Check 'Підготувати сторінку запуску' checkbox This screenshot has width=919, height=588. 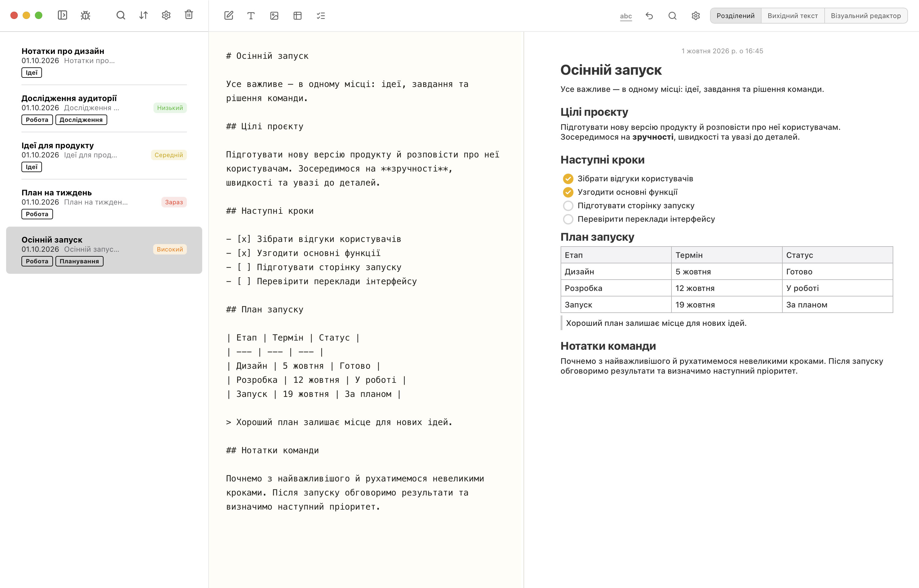(568, 206)
